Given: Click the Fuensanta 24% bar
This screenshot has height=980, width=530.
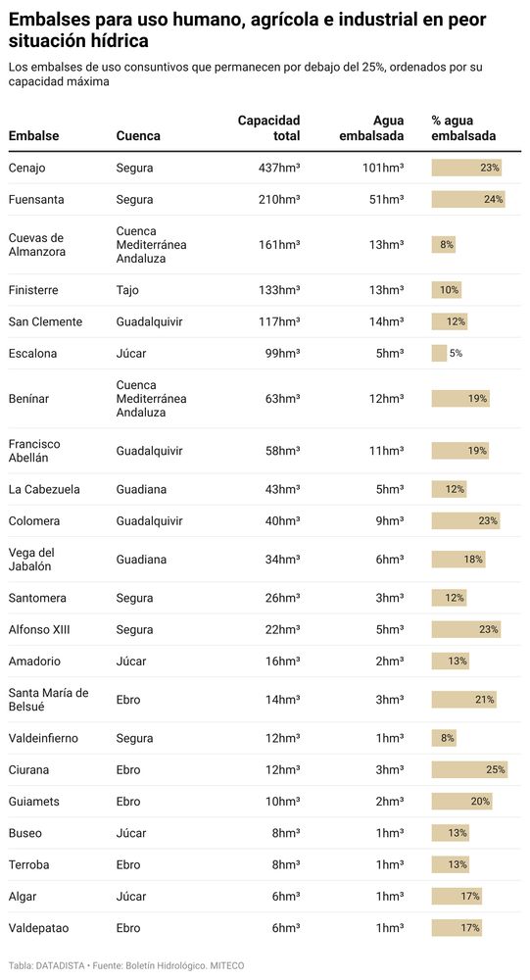Looking at the screenshot, I should 468,199.
